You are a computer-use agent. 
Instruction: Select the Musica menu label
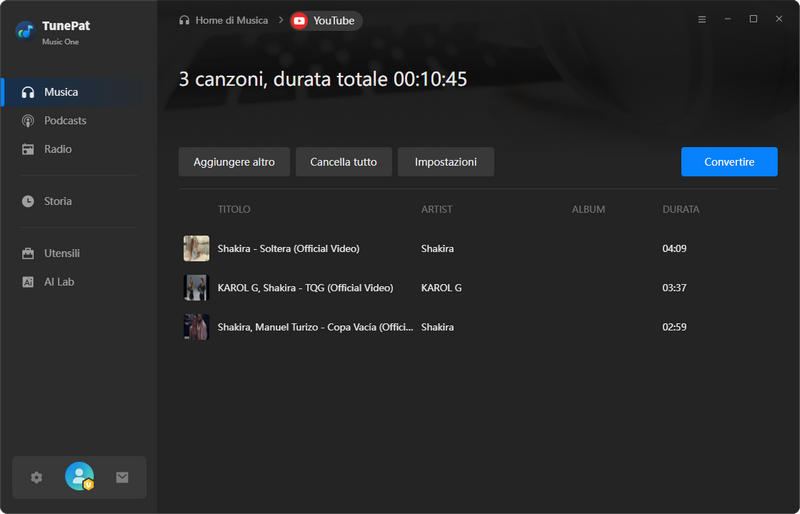[61, 92]
